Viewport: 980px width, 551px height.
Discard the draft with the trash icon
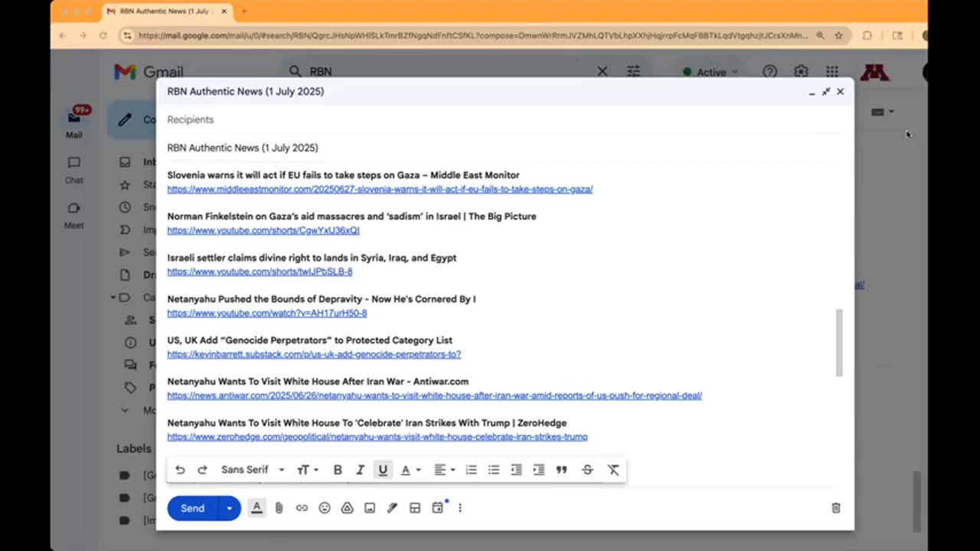(x=836, y=508)
